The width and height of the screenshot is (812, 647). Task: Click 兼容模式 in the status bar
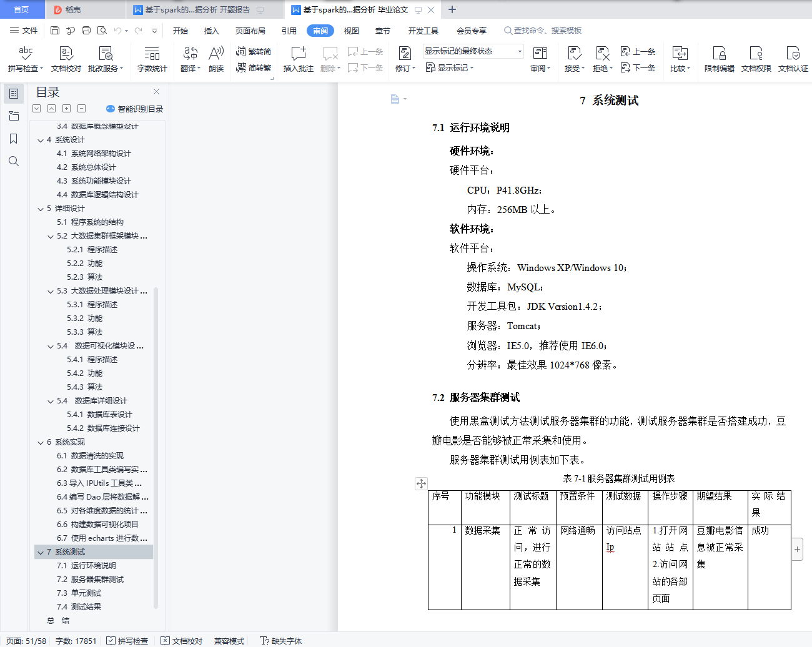[229, 641]
